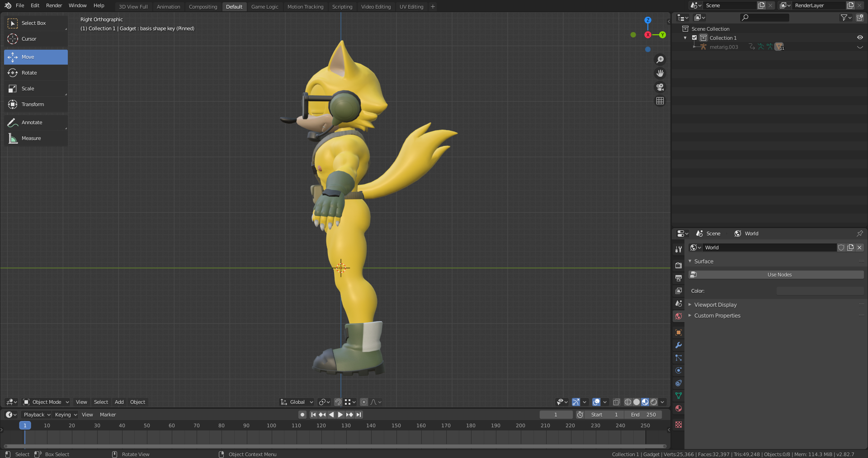Viewport: 868px width, 458px height.
Task: Open the Physics properties tab
Action: [679, 370]
